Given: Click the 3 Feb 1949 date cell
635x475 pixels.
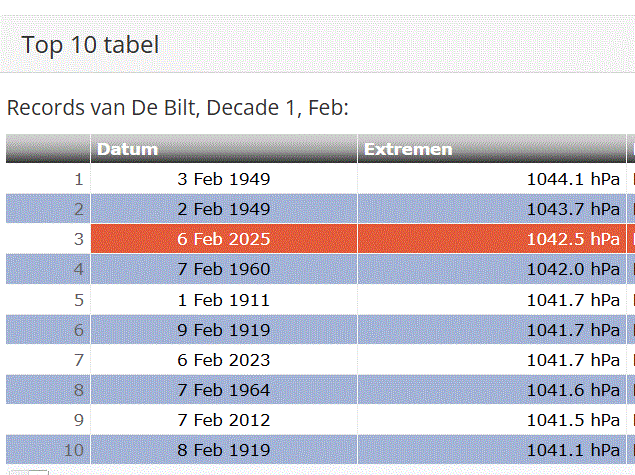Looking at the screenshot, I should pyautogui.click(x=224, y=180).
